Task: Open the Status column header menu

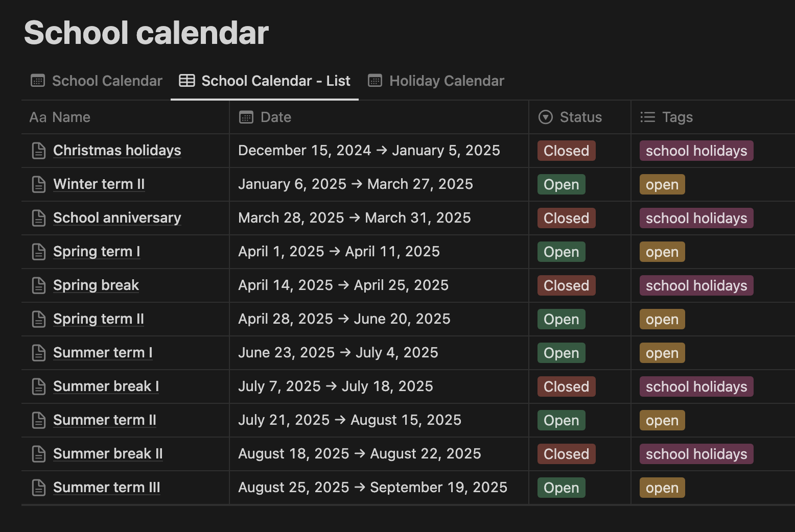Action: [x=580, y=117]
